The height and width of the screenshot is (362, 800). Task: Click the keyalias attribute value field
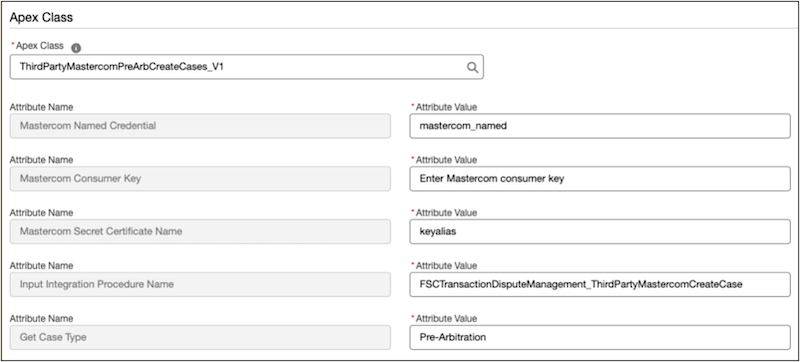600,231
